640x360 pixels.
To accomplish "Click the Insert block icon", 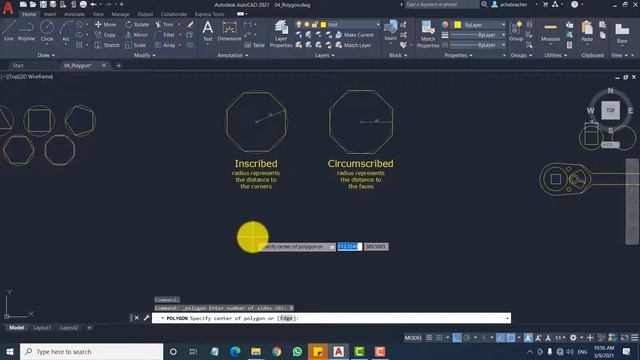I will click(x=390, y=31).
